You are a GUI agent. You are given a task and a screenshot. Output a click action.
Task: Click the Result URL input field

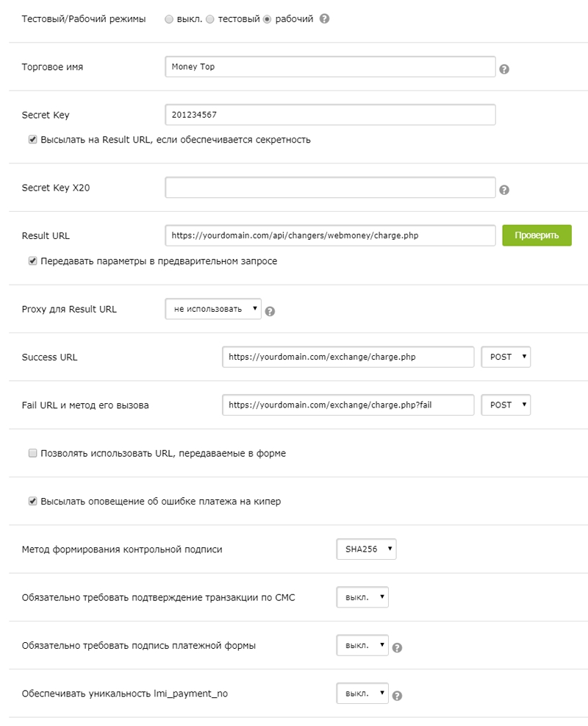[330, 235]
